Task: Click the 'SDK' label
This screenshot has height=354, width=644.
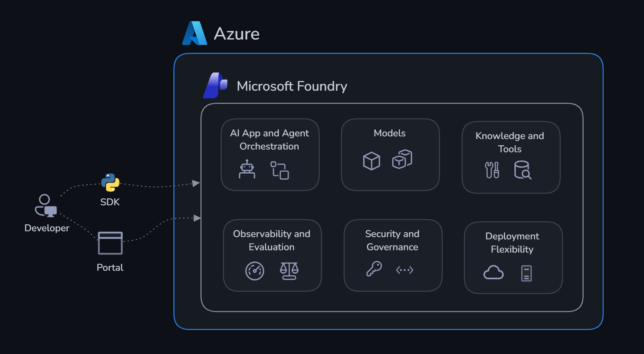Action: 110,202
